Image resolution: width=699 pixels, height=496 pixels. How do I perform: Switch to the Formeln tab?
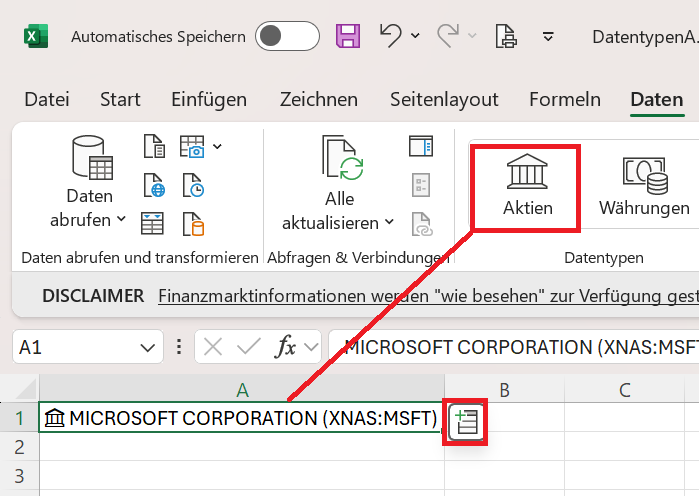pos(565,99)
